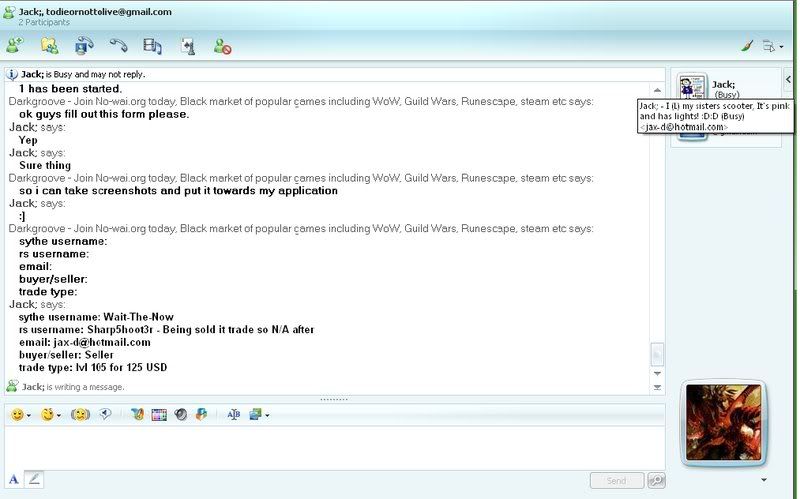Expand the emoticon list arrow
800x499 pixels.
tap(29, 415)
